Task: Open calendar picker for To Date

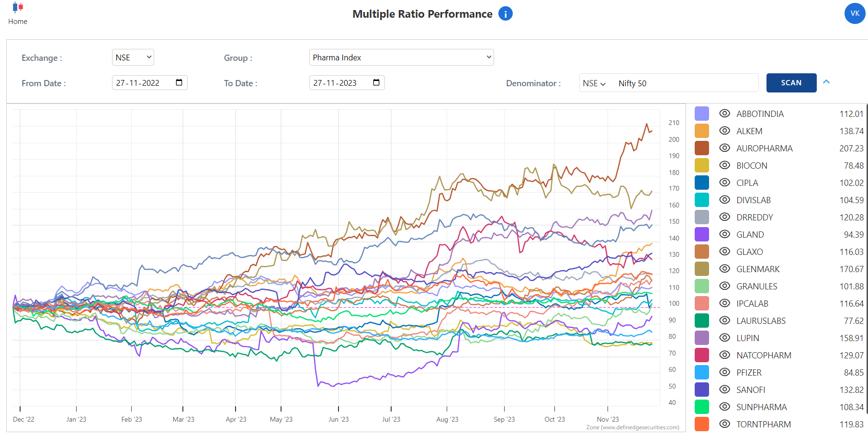Action: point(376,82)
